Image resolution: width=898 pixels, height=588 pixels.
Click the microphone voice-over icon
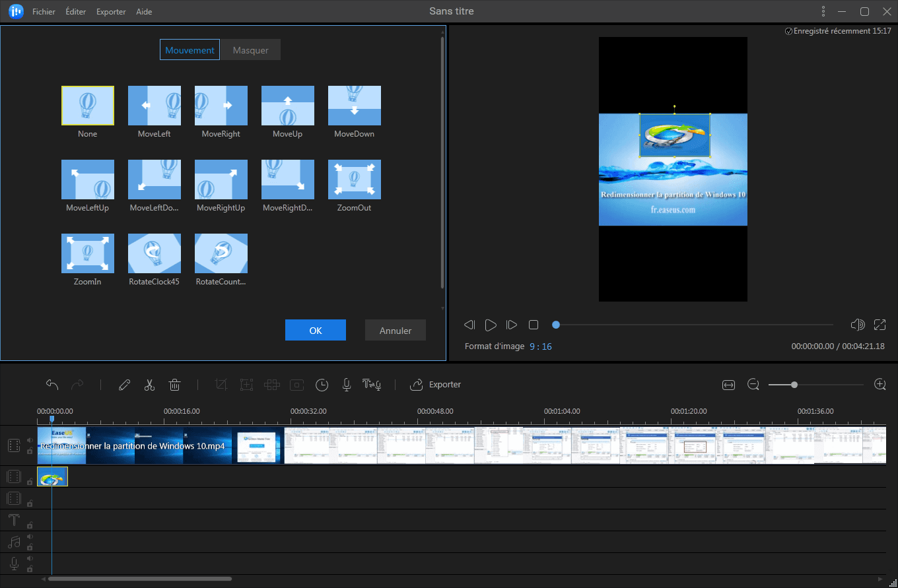pos(346,385)
